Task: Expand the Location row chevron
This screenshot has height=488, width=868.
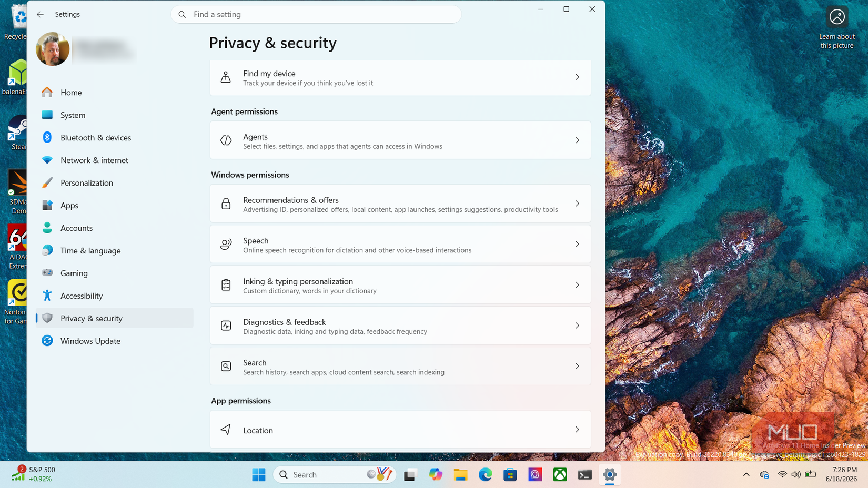Action: pos(577,430)
